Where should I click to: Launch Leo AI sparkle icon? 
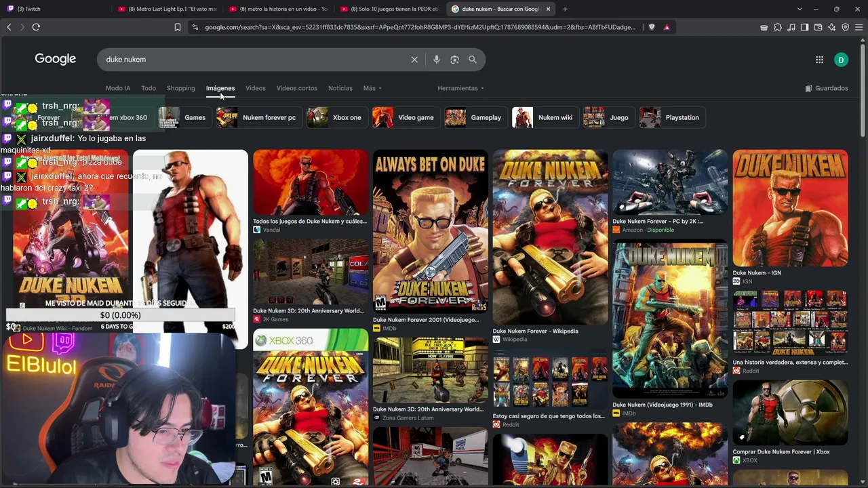tap(831, 27)
